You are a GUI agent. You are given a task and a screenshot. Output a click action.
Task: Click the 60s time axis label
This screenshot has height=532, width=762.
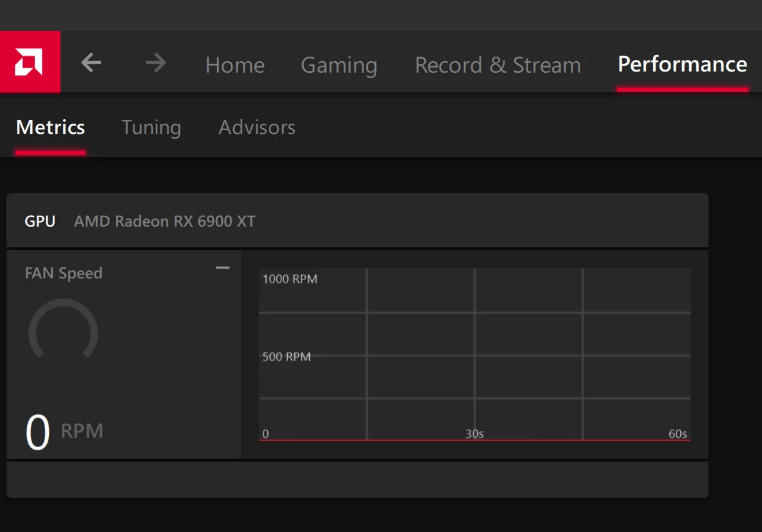click(678, 434)
